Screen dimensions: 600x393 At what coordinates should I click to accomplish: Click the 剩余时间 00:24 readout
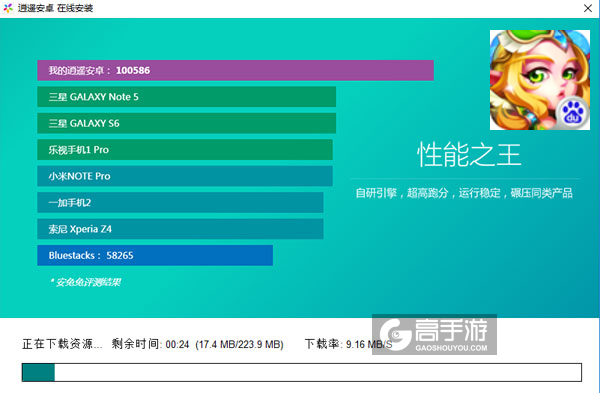(x=150, y=344)
